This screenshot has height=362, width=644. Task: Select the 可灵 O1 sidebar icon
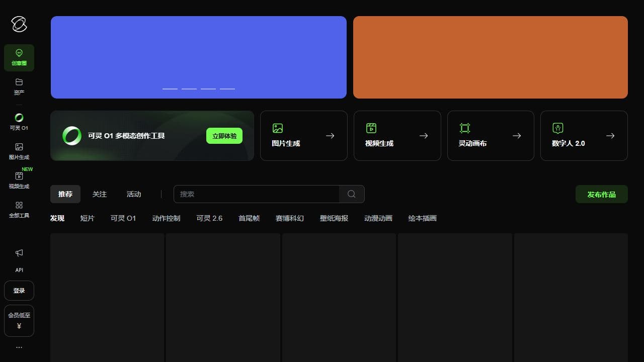click(x=19, y=118)
